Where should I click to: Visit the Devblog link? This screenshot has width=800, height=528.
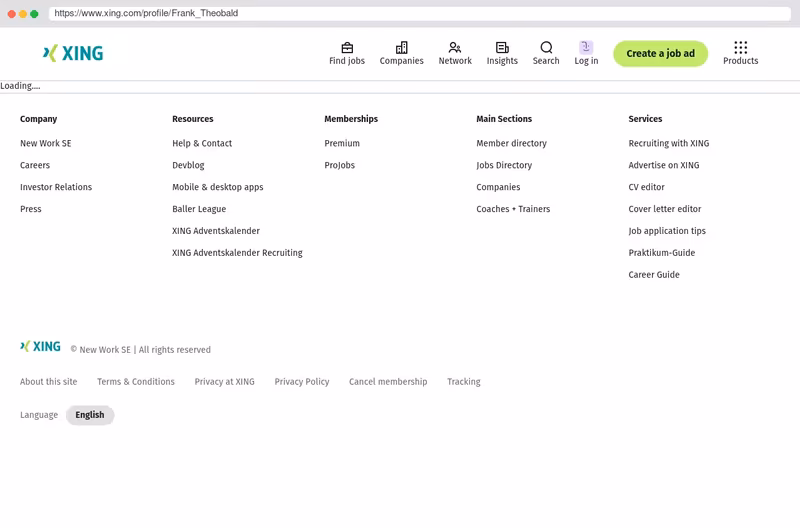(x=188, y=165)
